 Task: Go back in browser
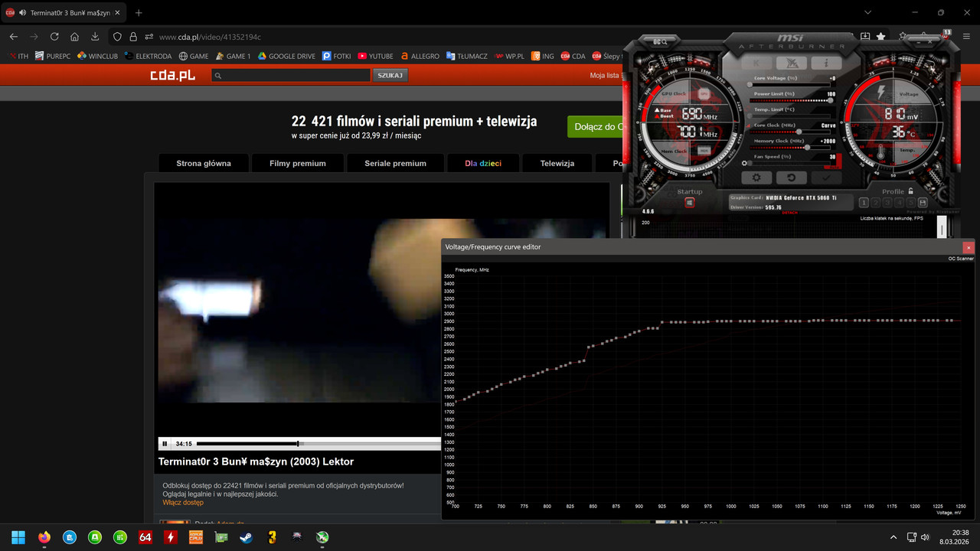[14, 37]
